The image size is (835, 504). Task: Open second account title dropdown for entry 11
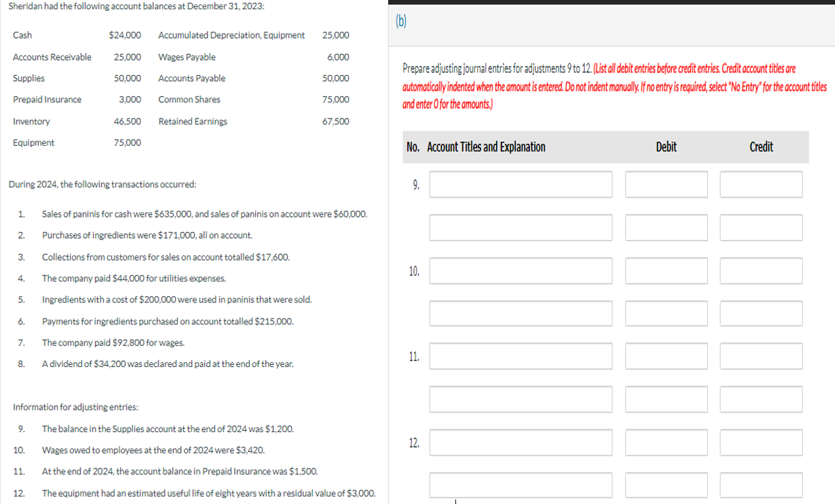[x=520, y=399]
